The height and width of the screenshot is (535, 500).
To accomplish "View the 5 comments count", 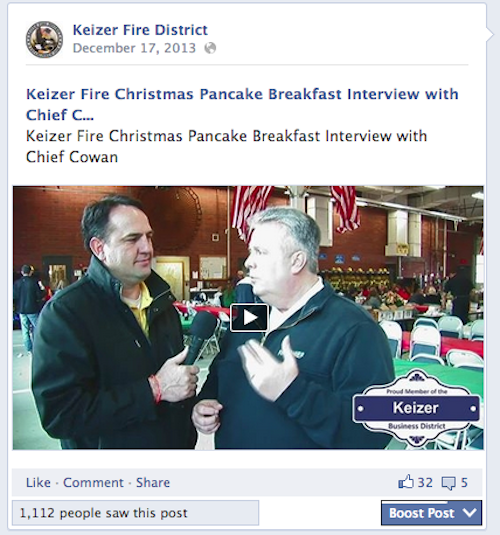I will click(x=464, y=482).
